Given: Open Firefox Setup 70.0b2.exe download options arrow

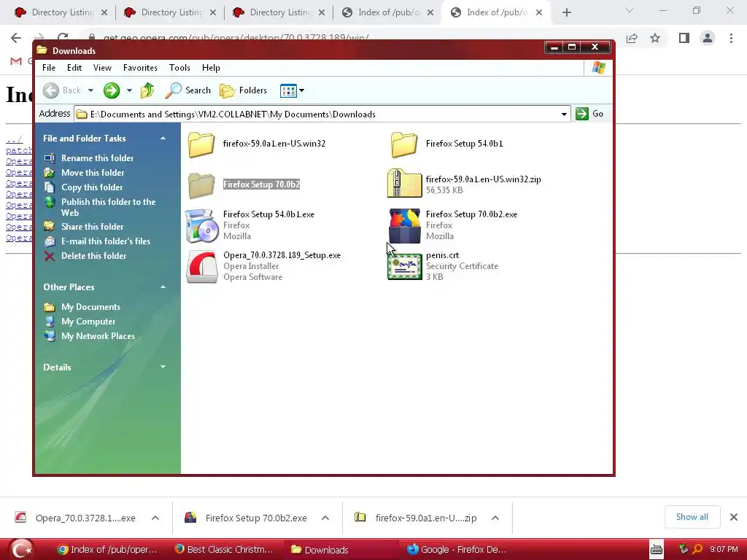Looking at the screenshot, I should (x=325, y=518).
